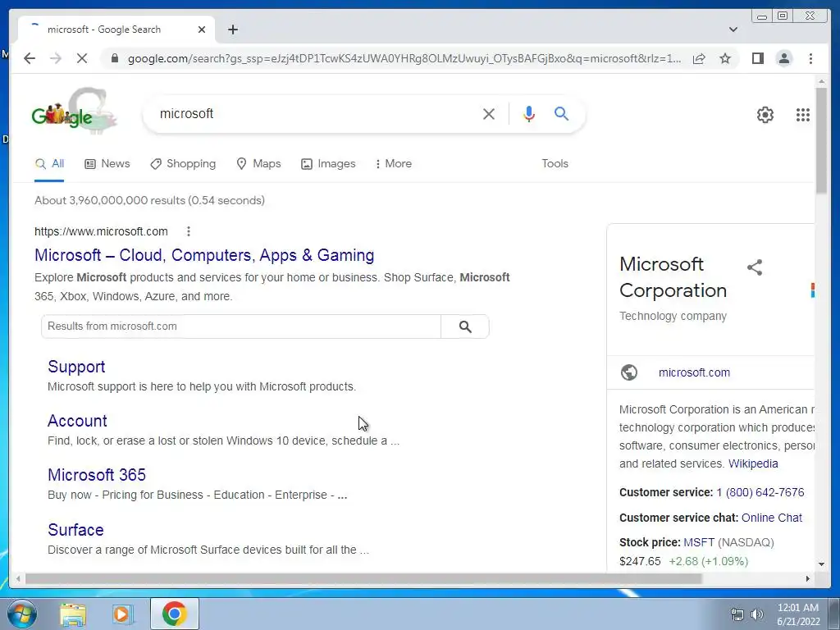Click the globe icon beside microsoft.com
The height and width of the screenshot is (630, 840).
[x=629, y=372]
